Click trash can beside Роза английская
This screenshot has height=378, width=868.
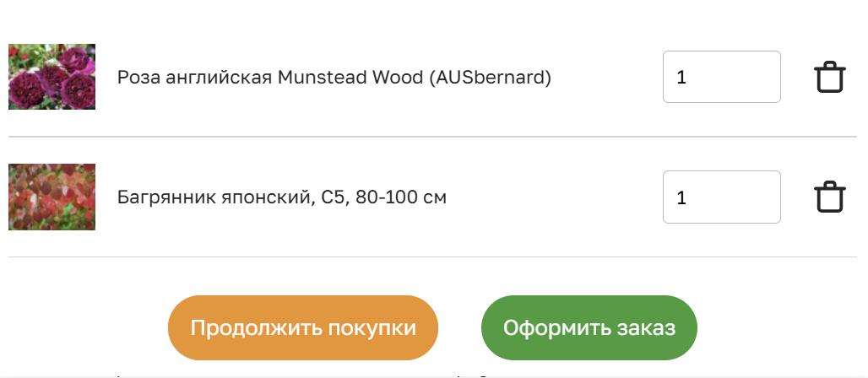point(829,78)
